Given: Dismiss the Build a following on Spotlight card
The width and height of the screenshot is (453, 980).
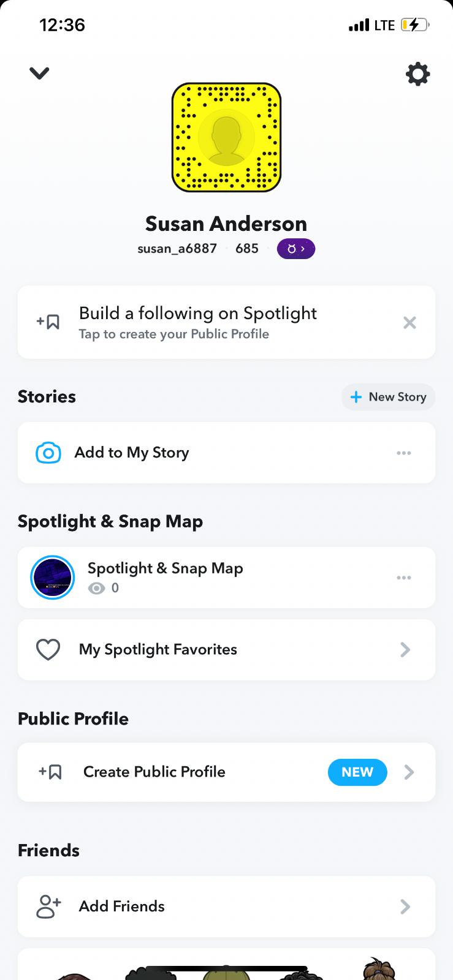Looking at the screenshot, I should 409,323.
